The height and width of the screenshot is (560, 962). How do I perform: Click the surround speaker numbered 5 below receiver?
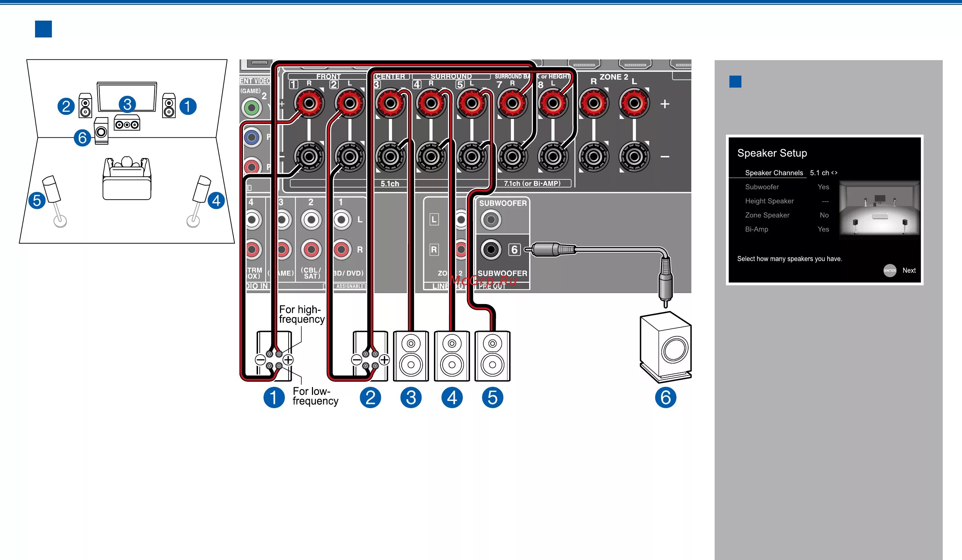492,356
